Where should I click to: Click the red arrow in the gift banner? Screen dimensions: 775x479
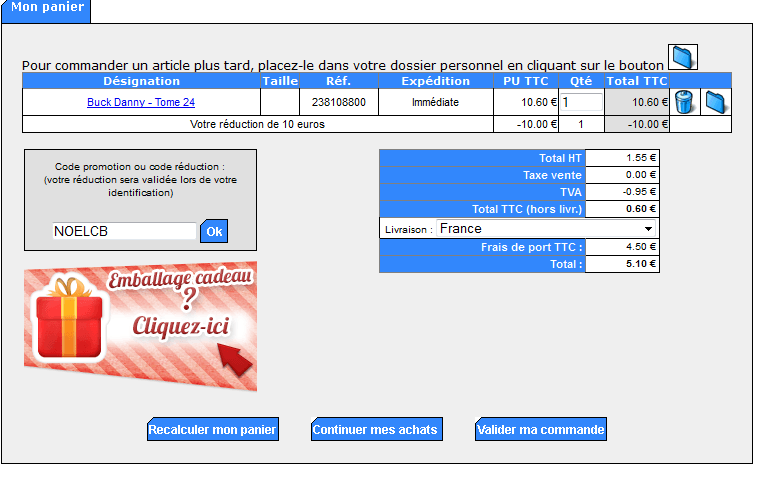tap(234, 358)
